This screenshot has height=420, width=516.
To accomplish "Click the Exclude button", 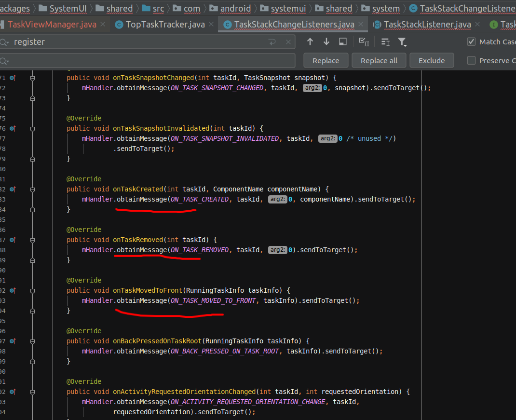I will tap(432, 61).
